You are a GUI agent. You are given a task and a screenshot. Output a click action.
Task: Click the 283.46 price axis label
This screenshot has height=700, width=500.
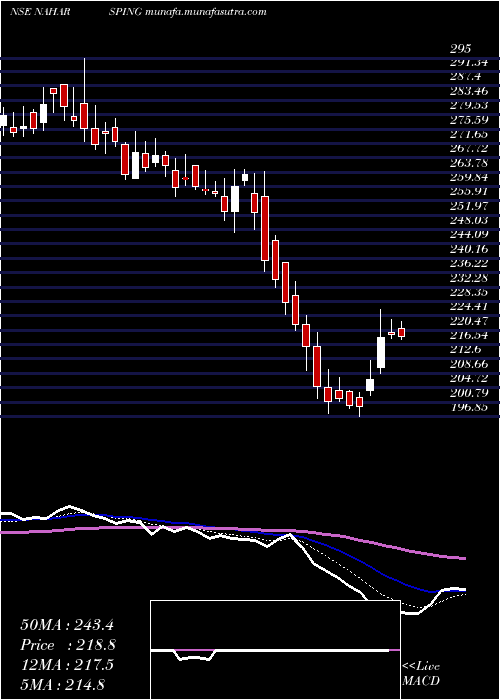(469, 93)
